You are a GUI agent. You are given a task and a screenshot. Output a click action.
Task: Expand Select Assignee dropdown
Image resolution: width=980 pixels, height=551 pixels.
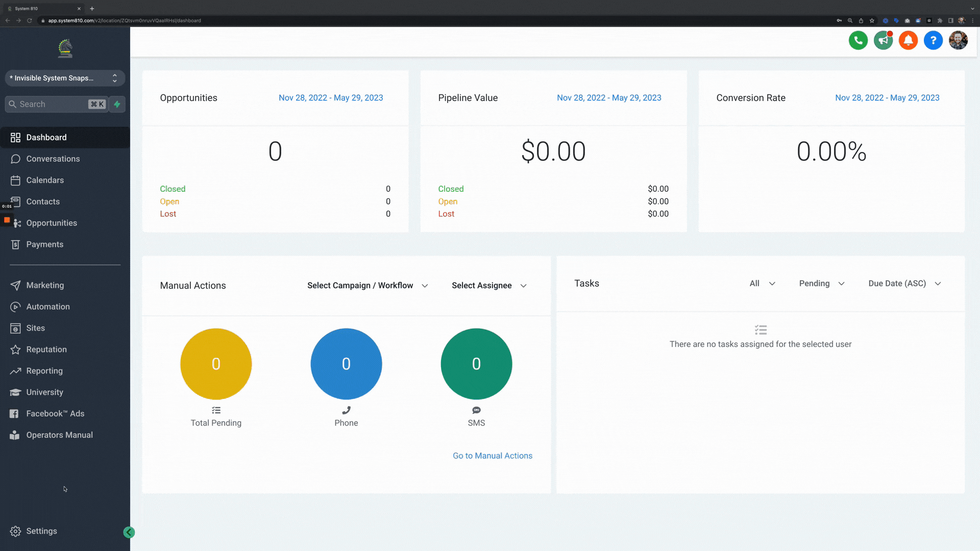click(488, 285)
